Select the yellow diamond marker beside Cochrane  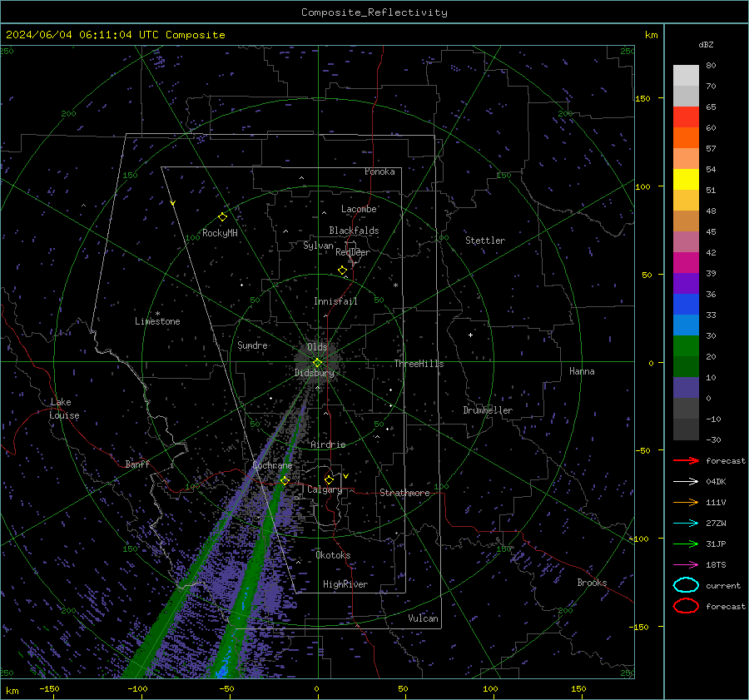click(x=285, y=480)
